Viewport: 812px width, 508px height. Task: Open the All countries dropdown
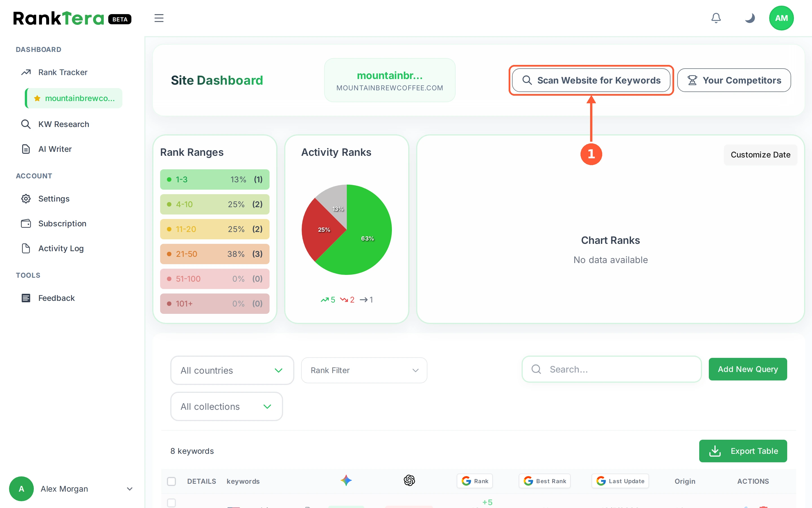(x=232, y=370)
